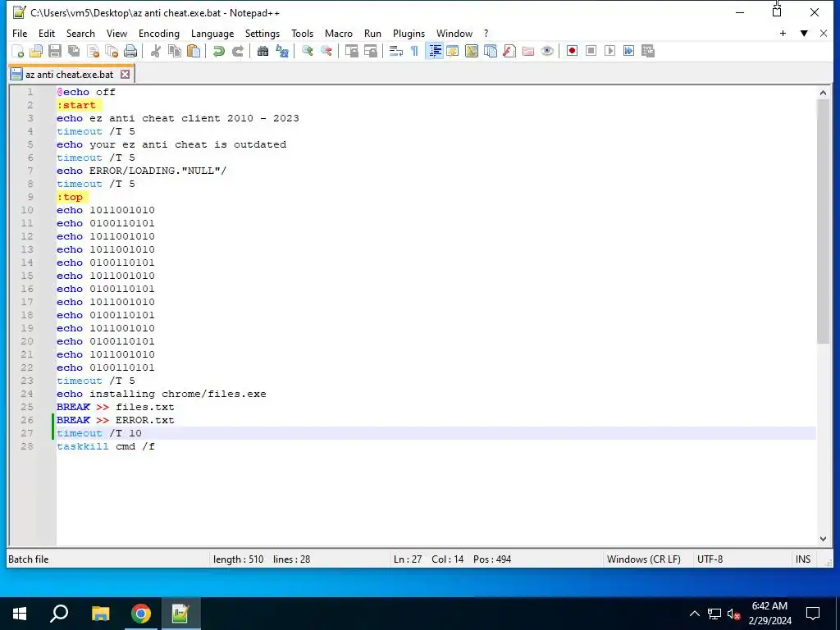Close the az anti cheat.exe.bat tab
This screenshot has width=840, height=630.
(x=125, y=75)
